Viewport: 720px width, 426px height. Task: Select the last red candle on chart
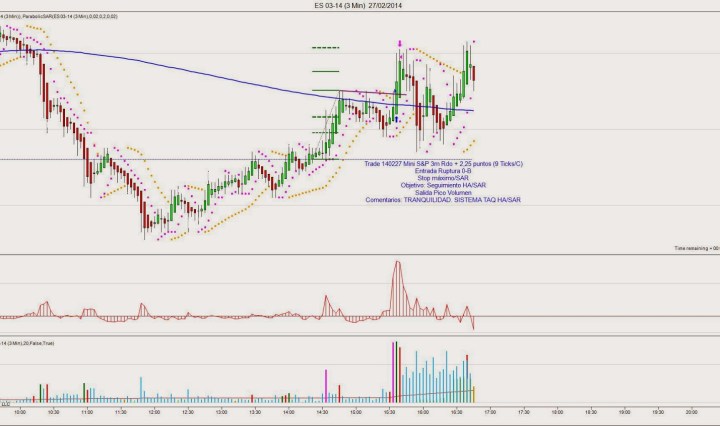pos(473,72)
